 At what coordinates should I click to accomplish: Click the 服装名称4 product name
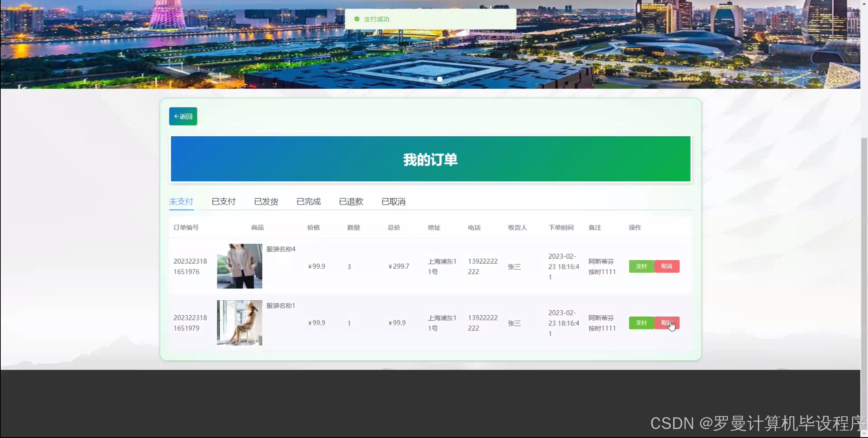tap(281, 249)
